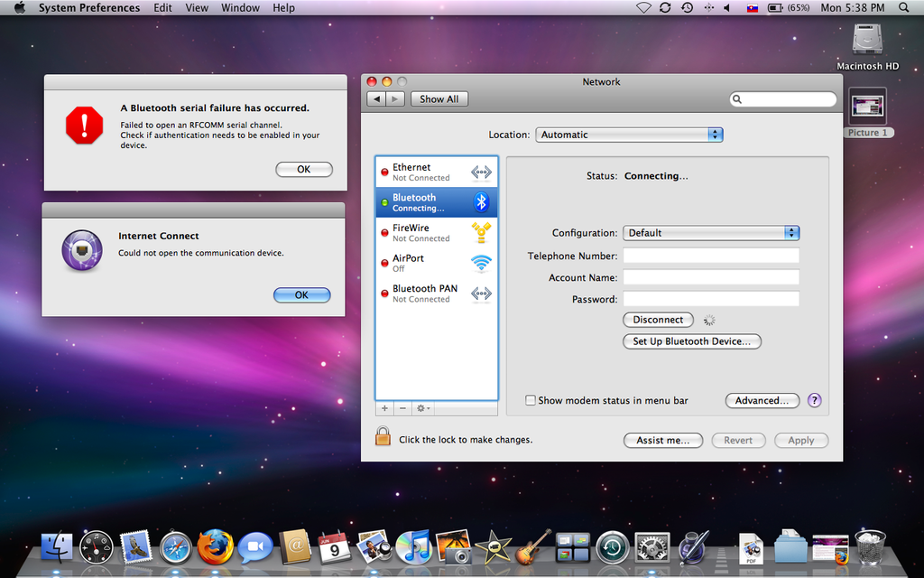Open the gear action menu below service list
Image resolution: width=924 pixels, height=578 pixels.
(x=422, y=408)
